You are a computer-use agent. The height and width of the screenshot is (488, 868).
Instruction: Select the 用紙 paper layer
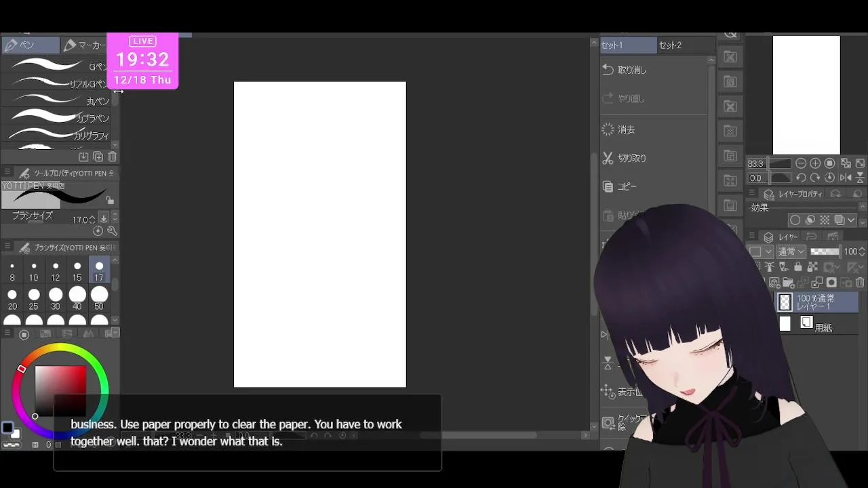point(818,325)
